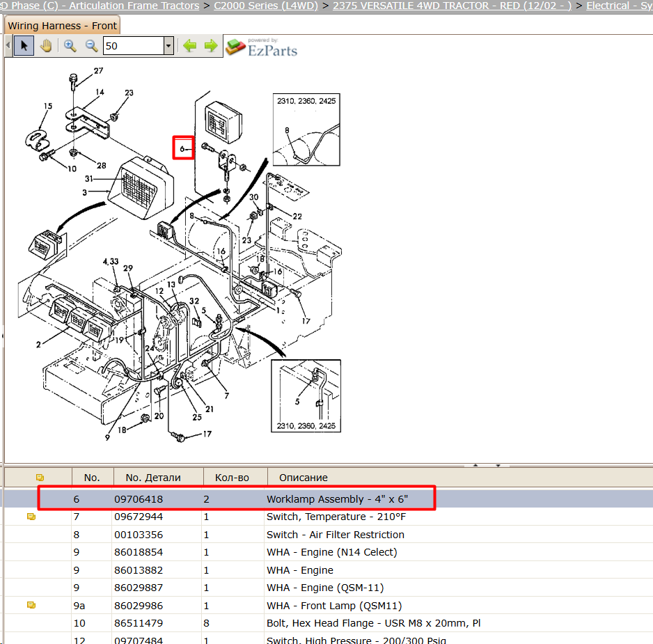Select part number 09672944
This screenshot has height=644, width=653.
139,517
